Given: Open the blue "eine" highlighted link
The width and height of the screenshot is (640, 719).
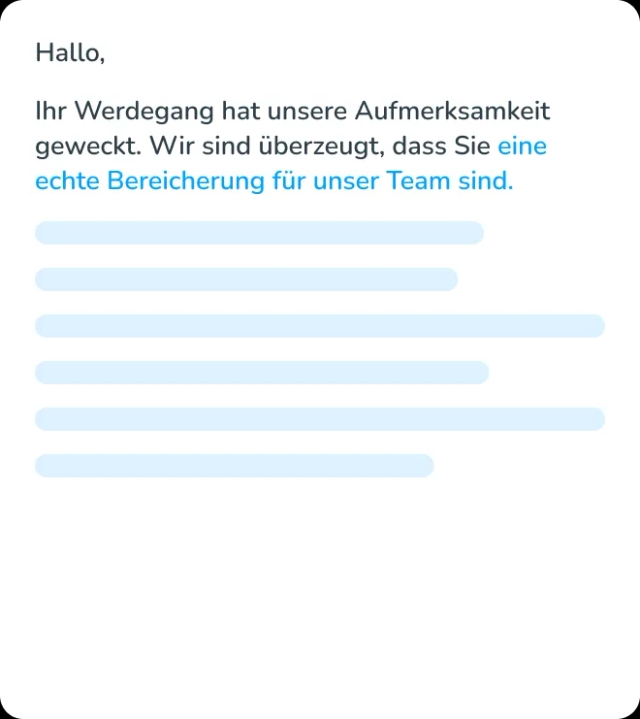Looking at the screenshot, I should [522, 146].
